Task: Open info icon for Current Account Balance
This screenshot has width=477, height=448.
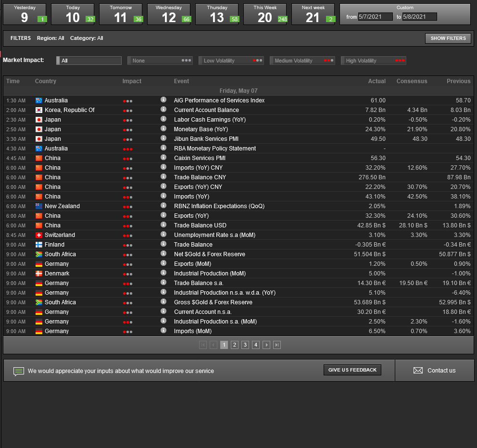Action: [163, 109]
